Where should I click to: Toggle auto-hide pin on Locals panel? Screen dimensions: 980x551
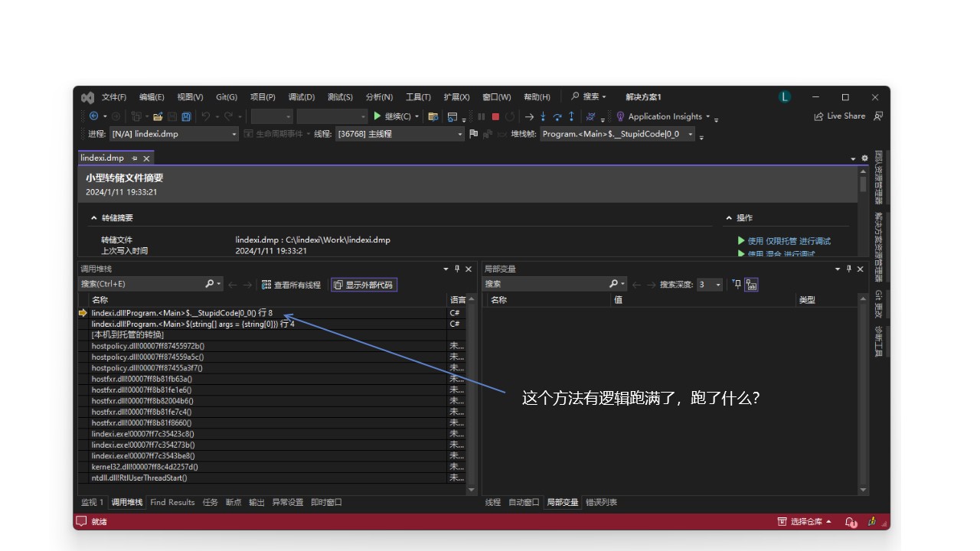click(x=848, y=269)
